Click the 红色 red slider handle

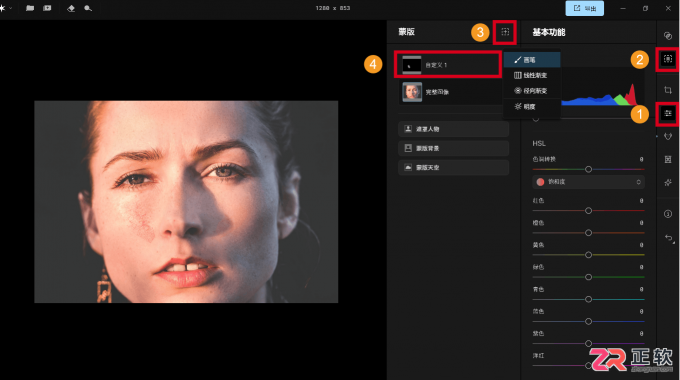tap(588, 210)
